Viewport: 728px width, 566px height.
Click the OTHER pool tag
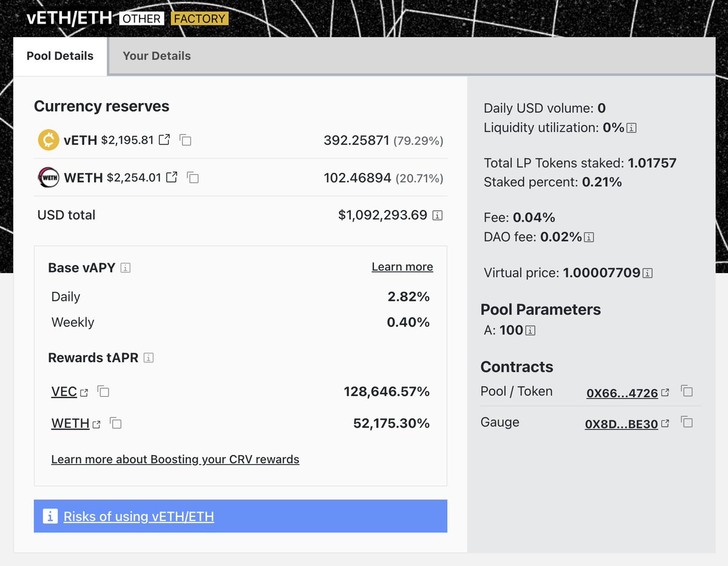pos(142,19)
